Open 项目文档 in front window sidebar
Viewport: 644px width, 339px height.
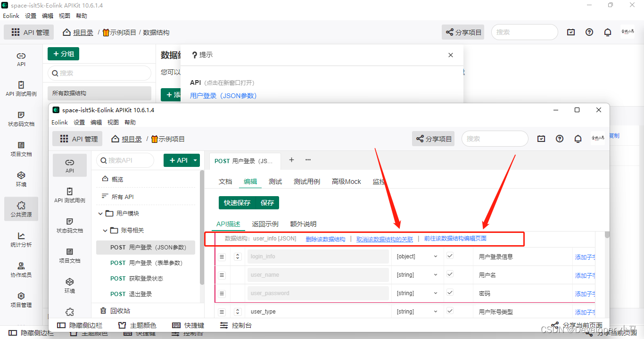click(70, 256)
